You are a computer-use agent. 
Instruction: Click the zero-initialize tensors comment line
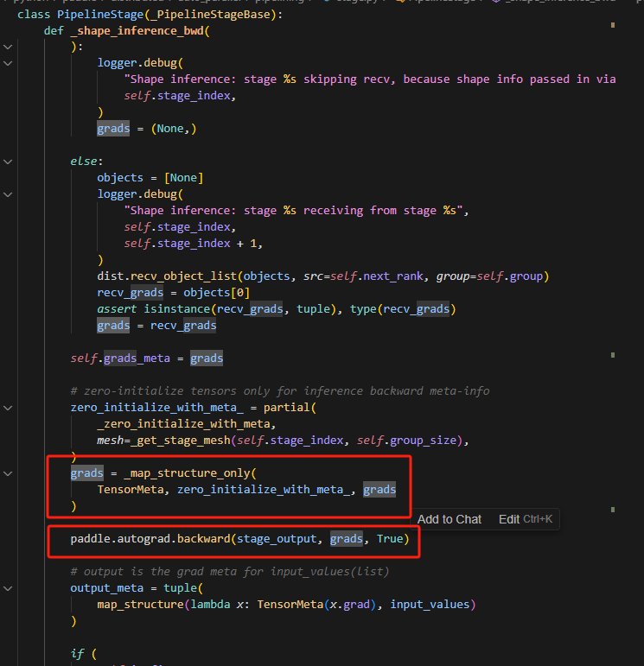(x=279, y=391)
